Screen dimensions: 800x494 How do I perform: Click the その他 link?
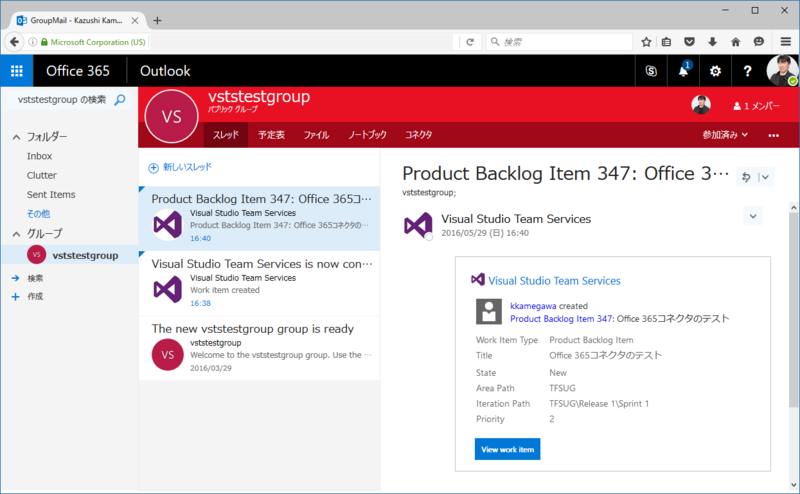(x=38, y=214)
